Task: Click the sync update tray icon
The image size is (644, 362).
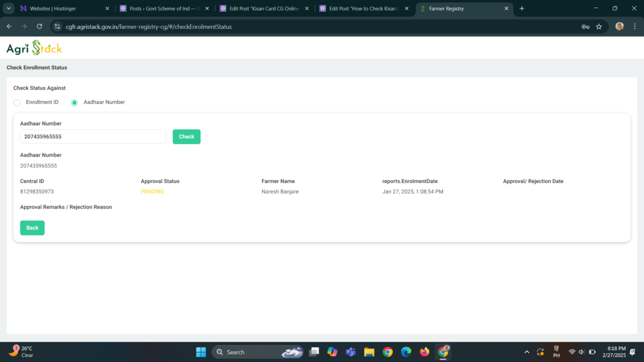Action: [540, 352]
